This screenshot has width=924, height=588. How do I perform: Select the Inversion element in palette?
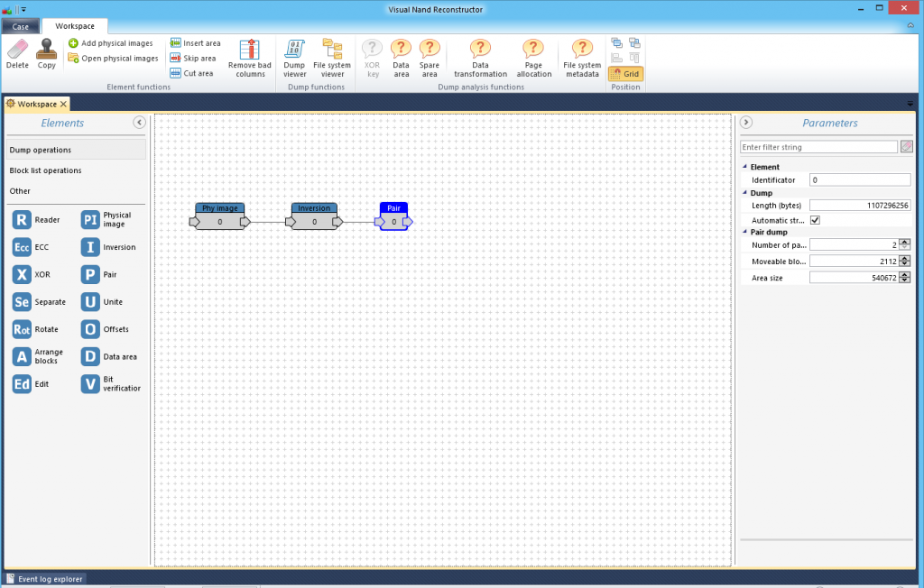[109, 247]
